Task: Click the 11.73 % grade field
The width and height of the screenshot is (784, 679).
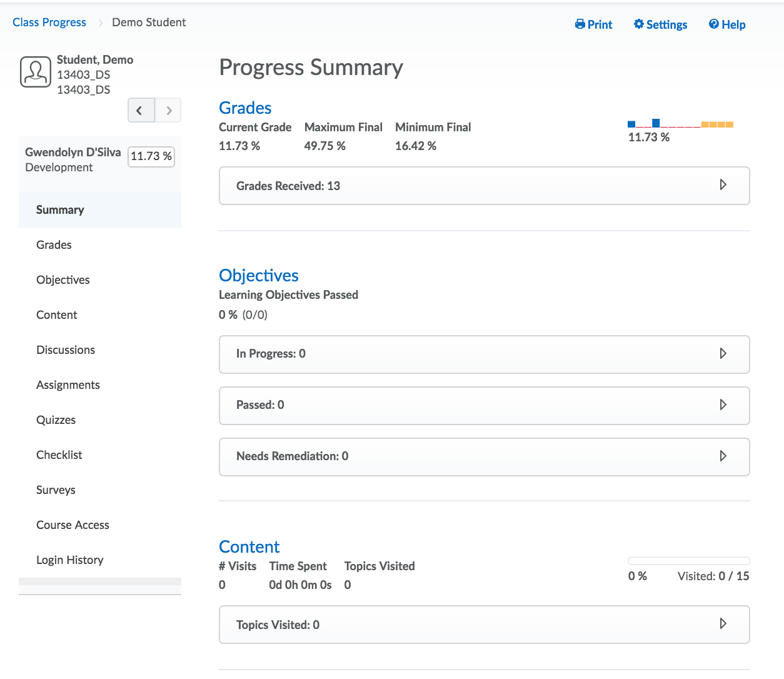Action: coord(151,157)
